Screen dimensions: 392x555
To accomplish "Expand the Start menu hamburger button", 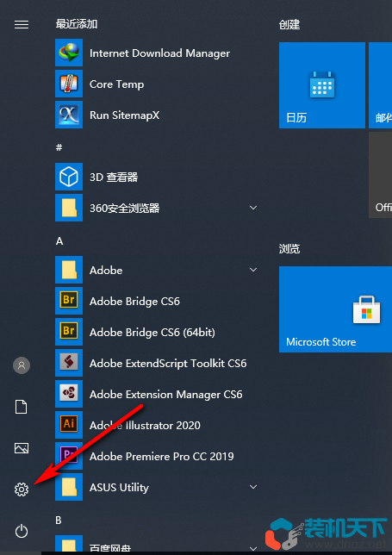I will 22,24.
